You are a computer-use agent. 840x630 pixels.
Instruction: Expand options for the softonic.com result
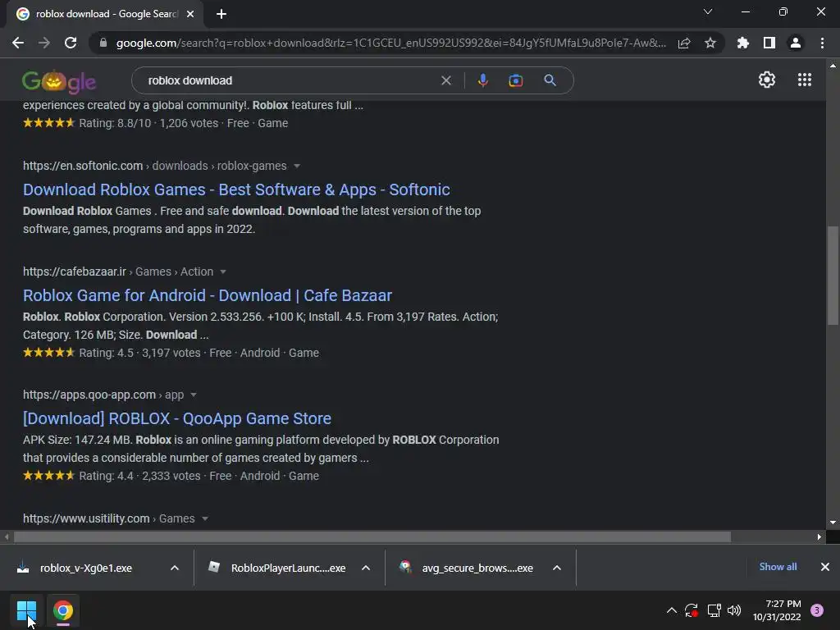click(297, 166)
